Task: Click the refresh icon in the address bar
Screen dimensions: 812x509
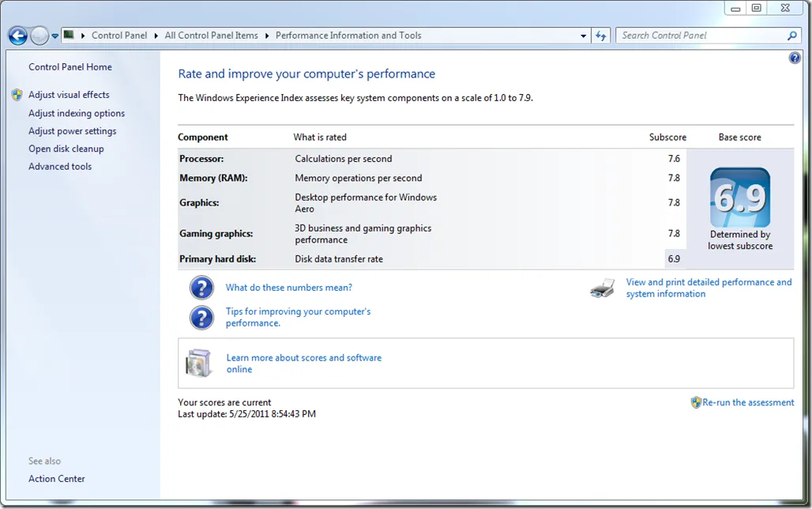Action: (x=601, y=36)
